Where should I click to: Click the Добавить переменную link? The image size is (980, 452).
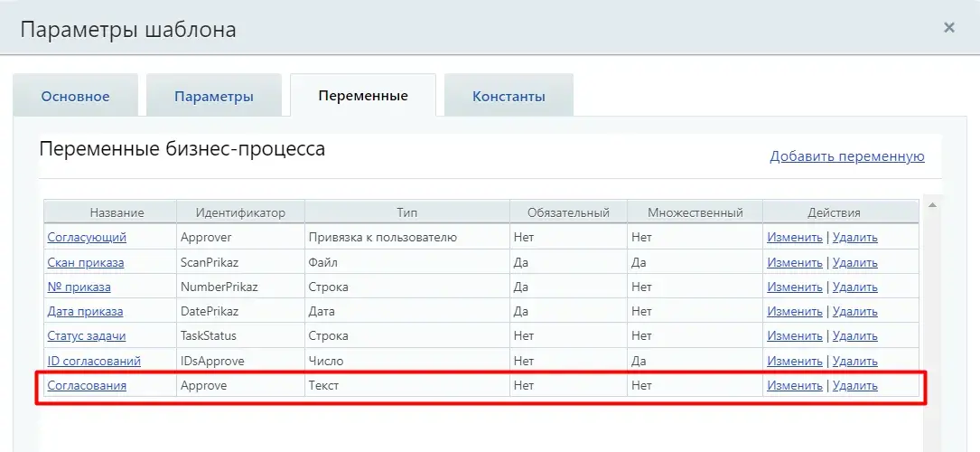(x=846, y=156)
